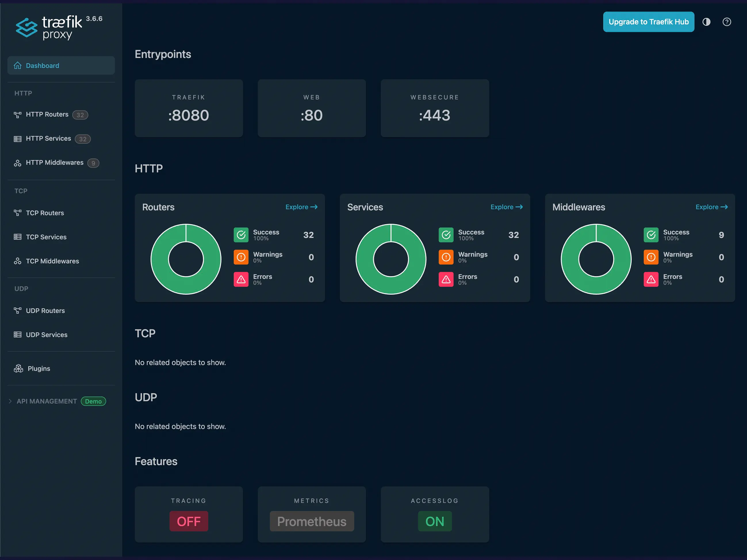Select the Dashboard home icon

point(18,65)
